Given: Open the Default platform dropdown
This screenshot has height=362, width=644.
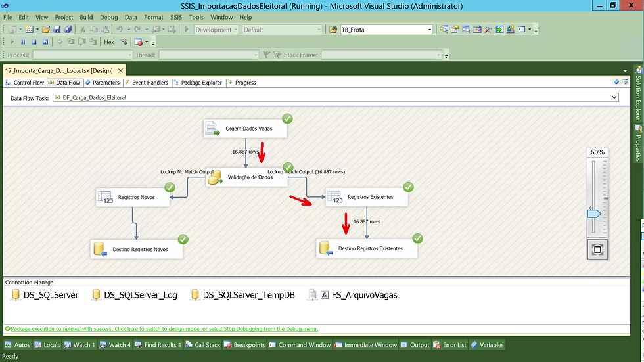Looking at the screenshot, I should tap(319, 30).
